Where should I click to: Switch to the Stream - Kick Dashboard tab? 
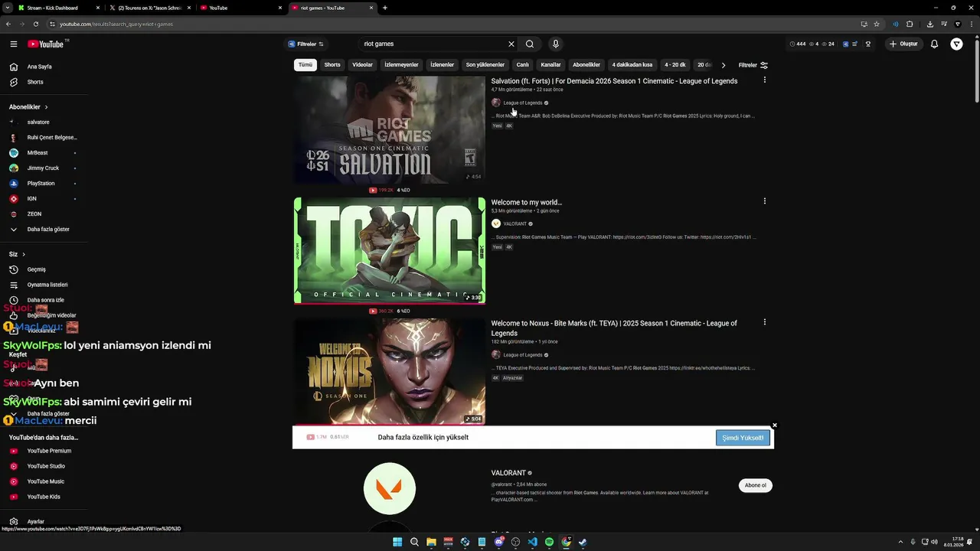58,8
